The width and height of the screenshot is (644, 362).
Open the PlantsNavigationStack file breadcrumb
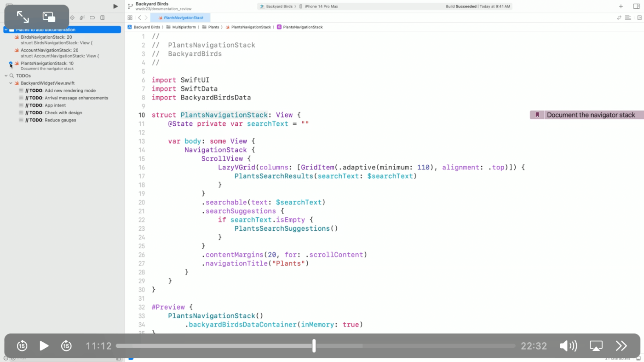click(248, 27)
